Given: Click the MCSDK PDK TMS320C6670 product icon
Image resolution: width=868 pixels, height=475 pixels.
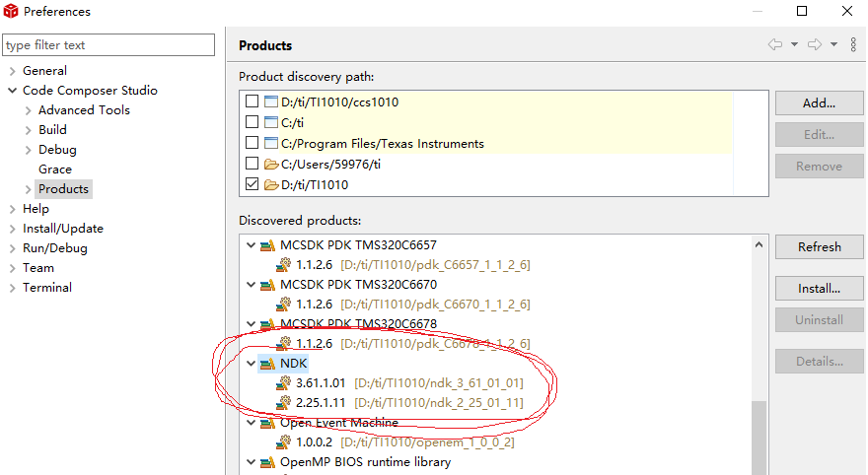Looking at the screenshot, I should pyautogui.click(x=267, y=285).
